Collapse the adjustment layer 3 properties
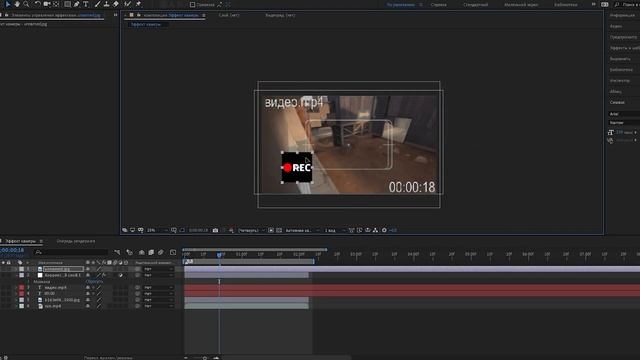Viewport: 640px width, 360px height. (17, 275)
